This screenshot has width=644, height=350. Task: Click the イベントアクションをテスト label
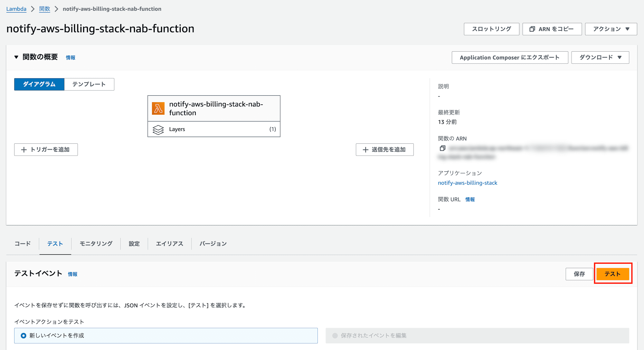coord(49,322)
